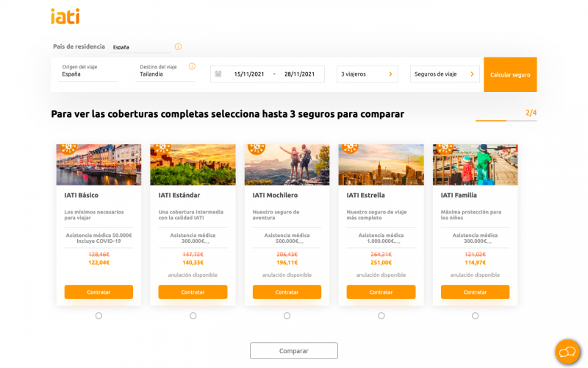Click COVID badge on IATI Estándar card

coord(162,149)
